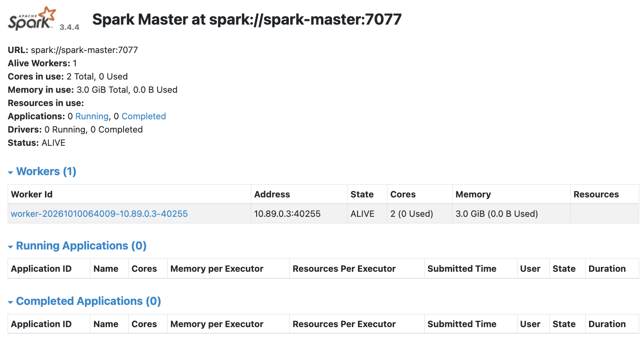644x356 pixels.
Task: Click Application ID header in Running Applications
Action: (x=49, y=269)
